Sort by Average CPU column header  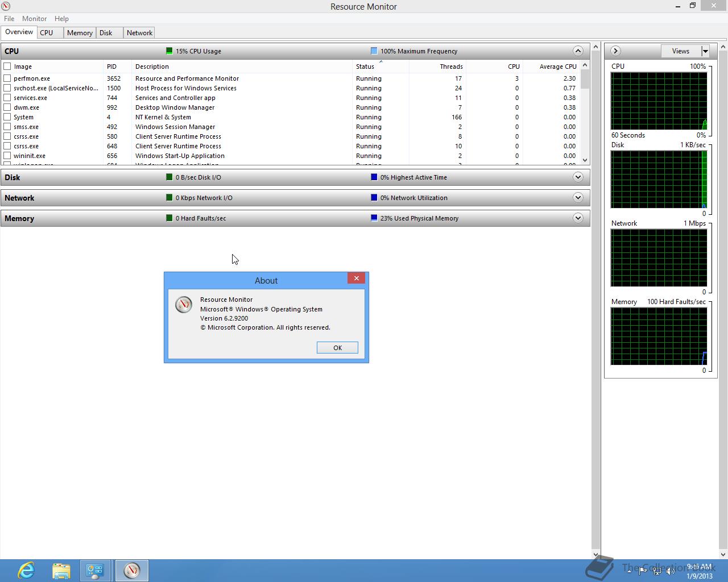point(551,66)
